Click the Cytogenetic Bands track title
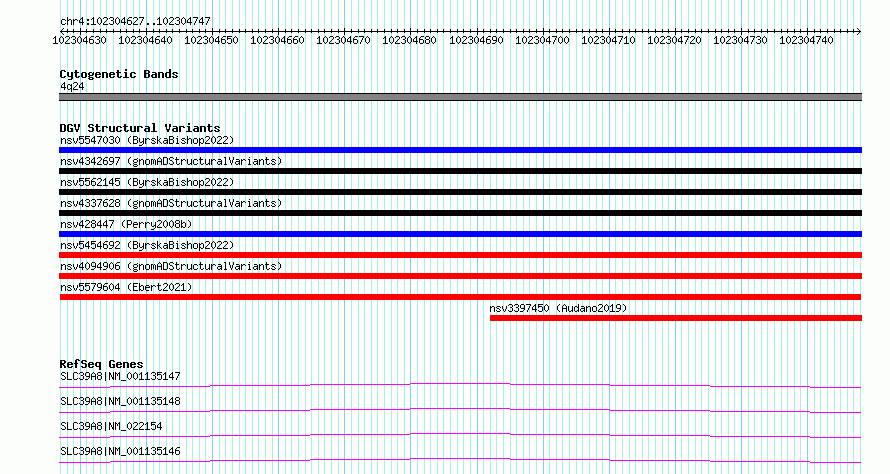This screenshot has height=474, width=890. coord(119,74)
